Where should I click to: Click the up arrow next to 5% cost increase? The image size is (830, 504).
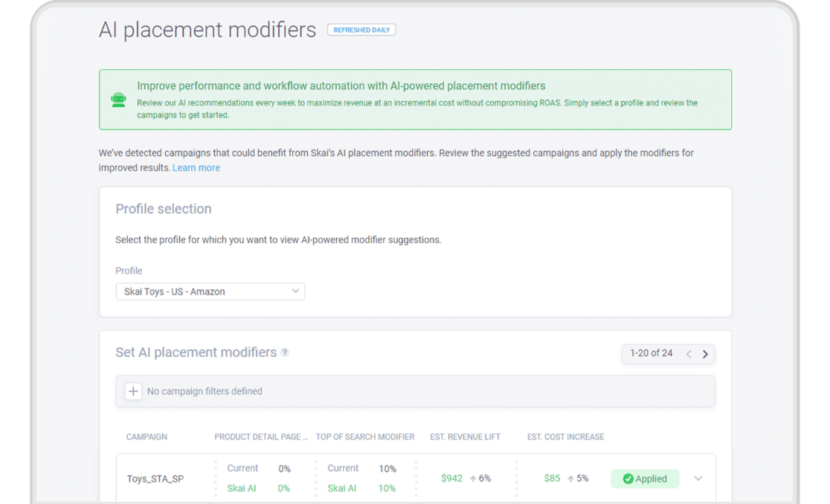570,479
